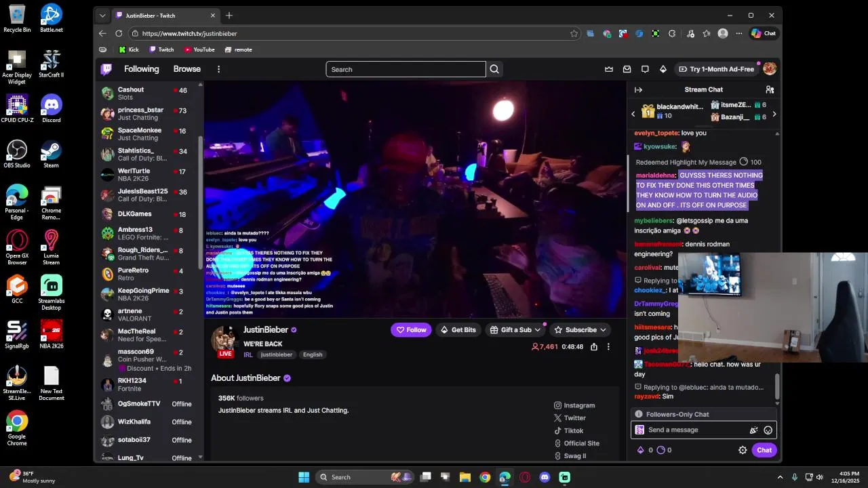The image size is (868, 488).
Task: Open JustinBieber's Instagram link
Action: 574,405
